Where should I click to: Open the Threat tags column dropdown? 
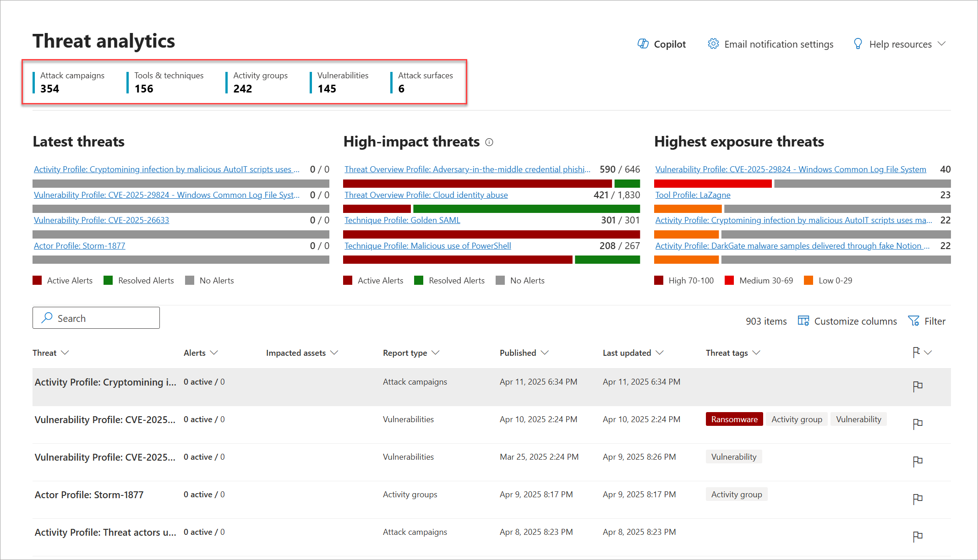tap(756, 353)
